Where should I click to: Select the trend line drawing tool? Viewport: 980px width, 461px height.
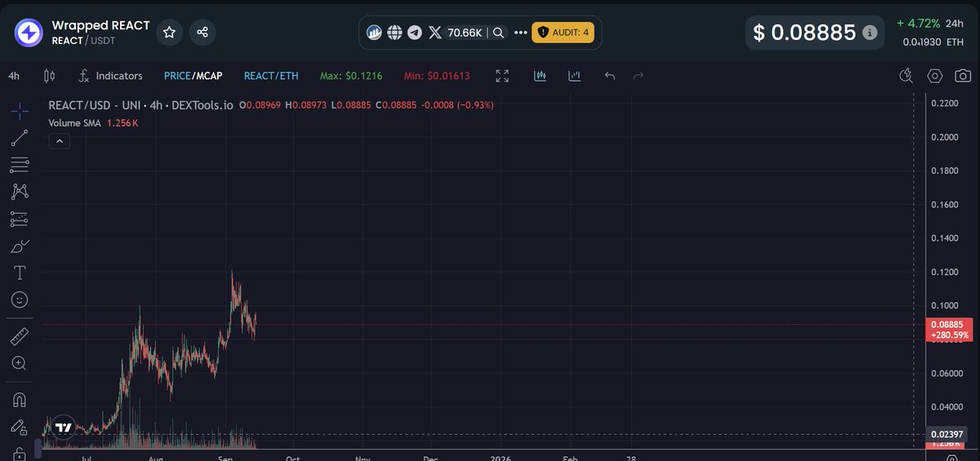pyautogui.click(x=20, y=138)
